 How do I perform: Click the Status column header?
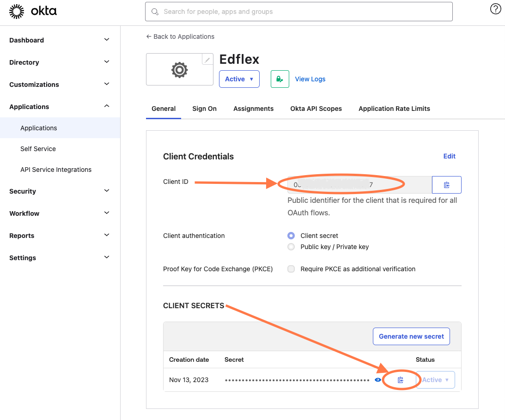pyautogui.click(x=425, y=360)
